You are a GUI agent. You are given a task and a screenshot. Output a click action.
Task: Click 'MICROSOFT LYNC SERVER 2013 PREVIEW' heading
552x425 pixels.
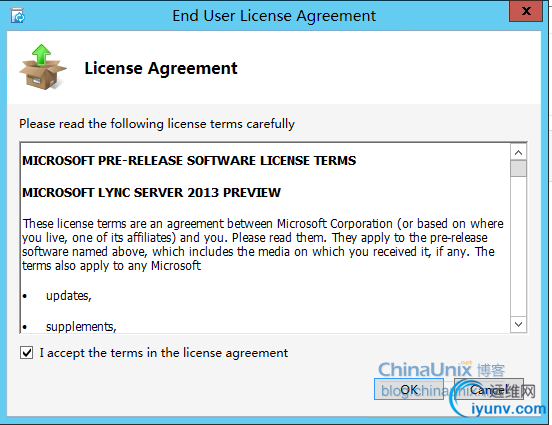click(151, 193)
